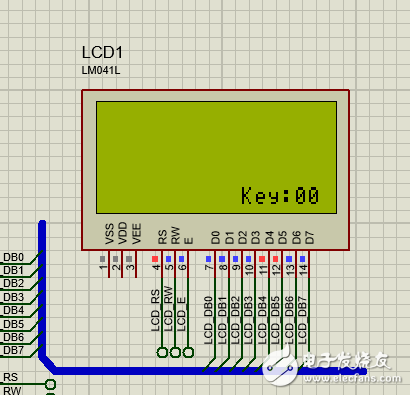Click the gray state square on pin 1 VSS
Viewport: 410px width, 395px height.
(x=102, y=259)
